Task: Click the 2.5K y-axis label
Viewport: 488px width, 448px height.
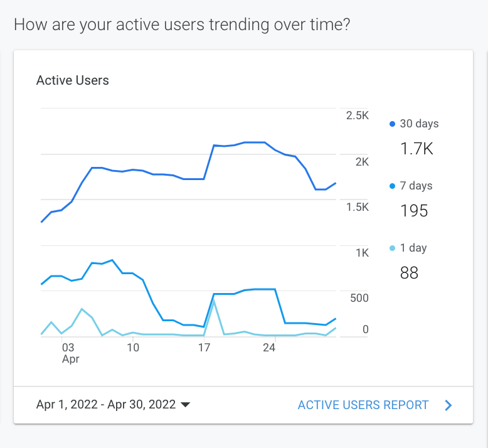Action: pos(358,116)
